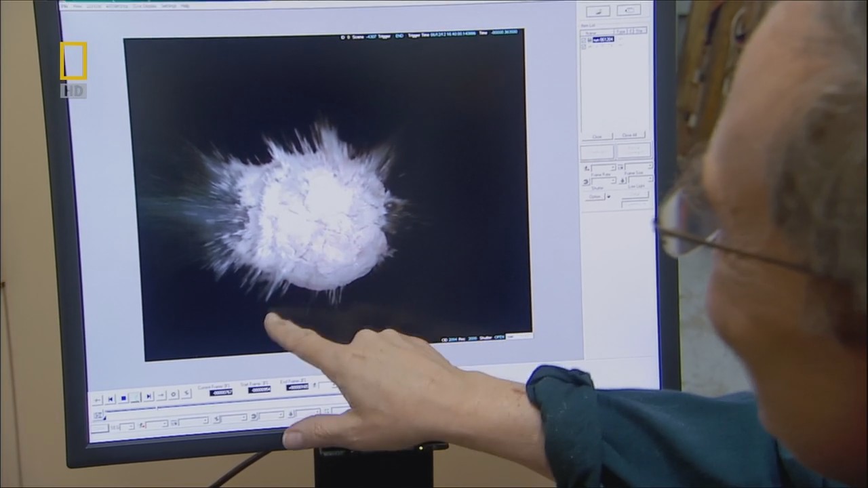Jump to the first frame button
The image size is (868, 488).
click(x=110, y=399)
